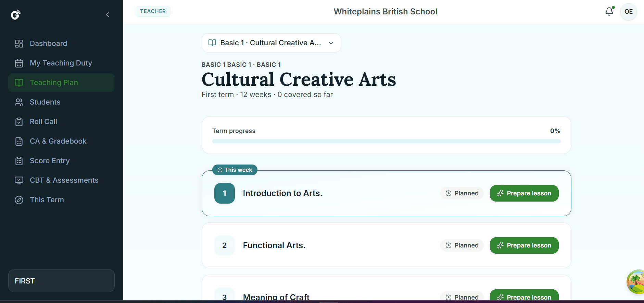Prepare lesson for Functional Arts

click(x=524, y=245)
